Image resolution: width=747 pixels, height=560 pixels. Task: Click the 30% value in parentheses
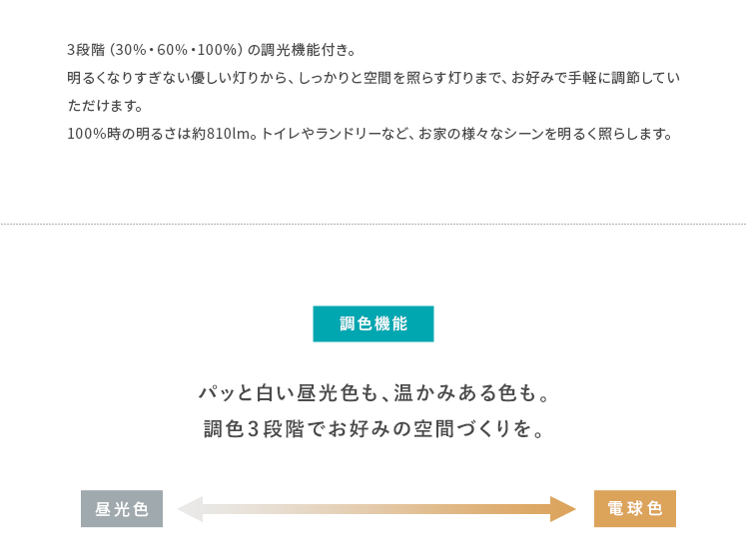129,49
